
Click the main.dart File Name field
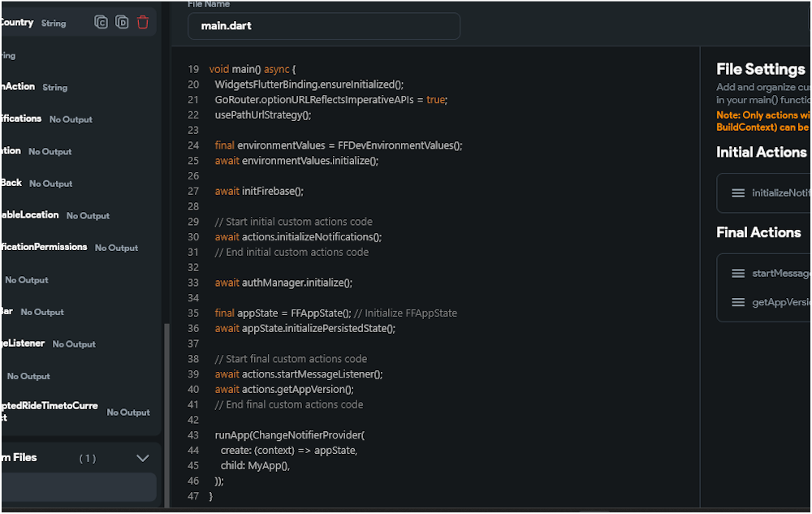[324, 26]
